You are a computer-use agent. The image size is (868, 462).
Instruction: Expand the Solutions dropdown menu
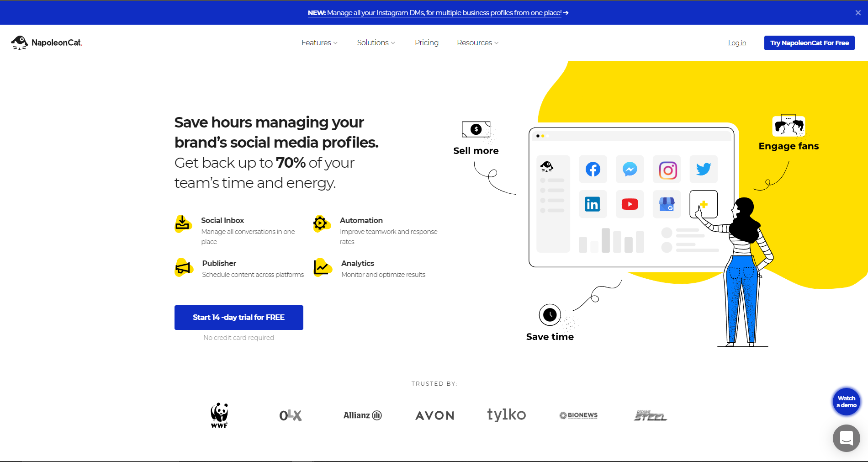[376, 42]
